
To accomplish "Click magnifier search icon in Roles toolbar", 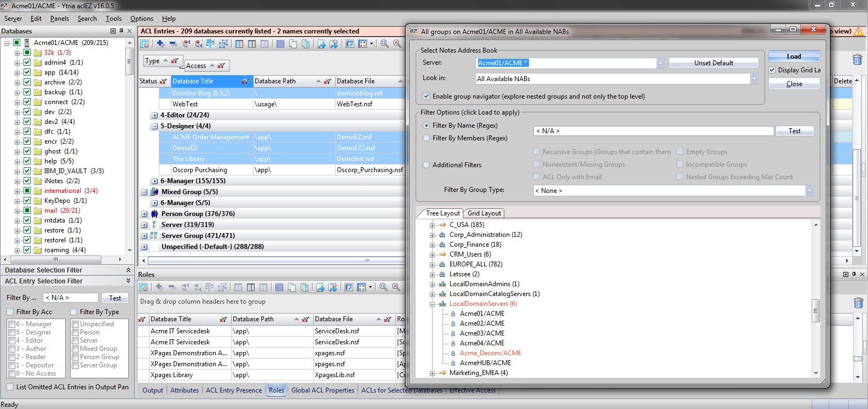I will pos(383,287).
